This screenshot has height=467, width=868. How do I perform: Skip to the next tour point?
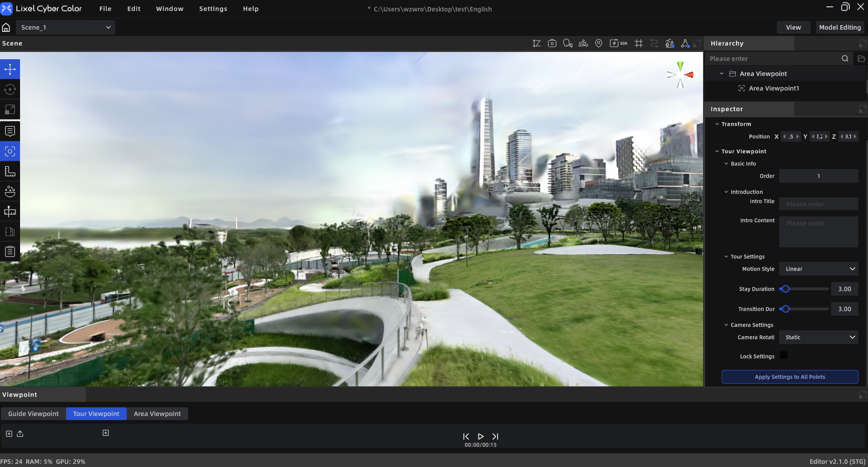495,436
